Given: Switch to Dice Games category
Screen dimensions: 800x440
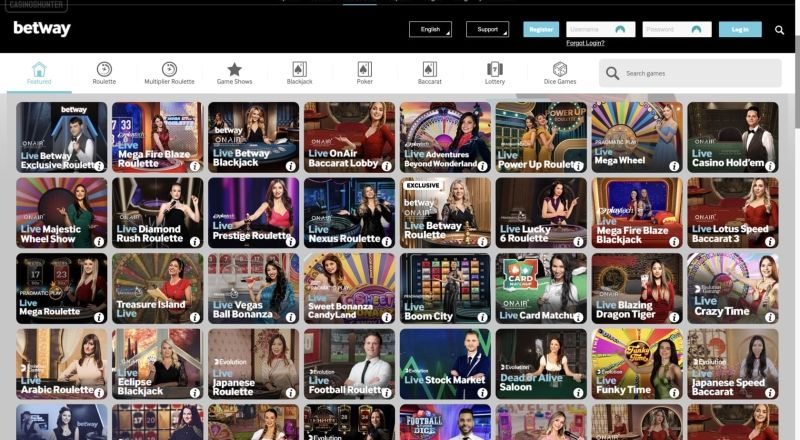Looking at the screenshot, I should 560,73.
